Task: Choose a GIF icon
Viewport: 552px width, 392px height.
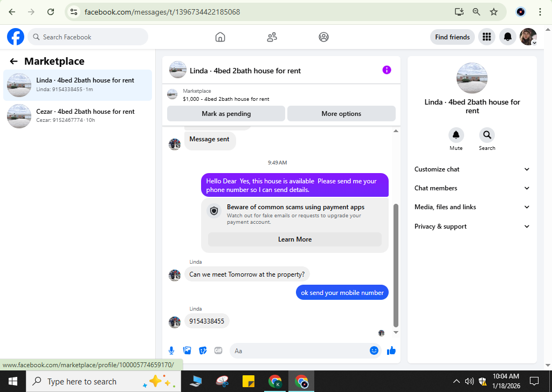Action: (218, 350)
